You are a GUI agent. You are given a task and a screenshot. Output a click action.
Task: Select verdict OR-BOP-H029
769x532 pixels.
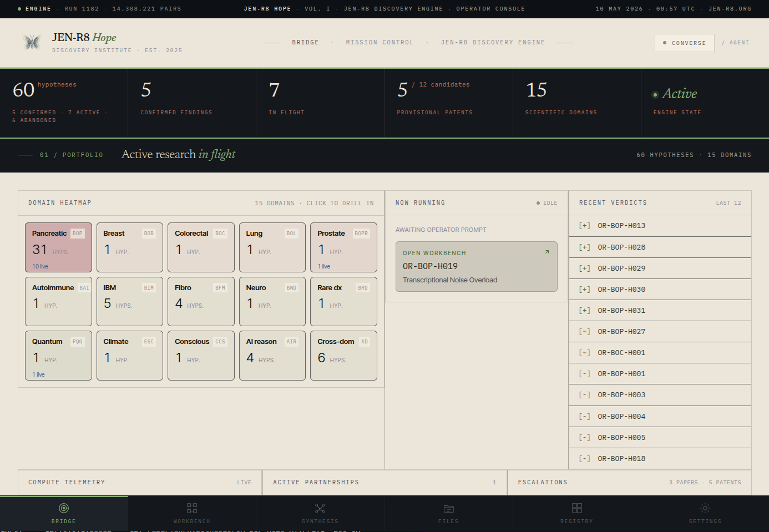coord(660,268)
